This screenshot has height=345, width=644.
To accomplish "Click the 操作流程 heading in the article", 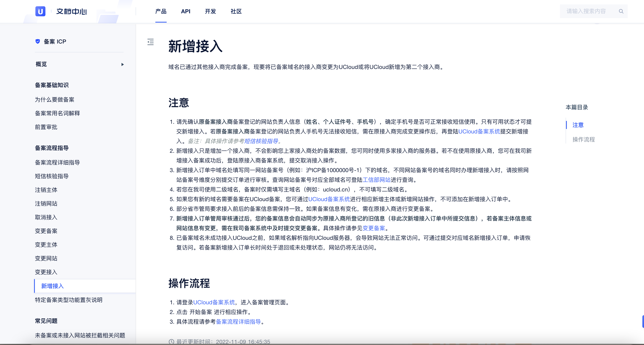I will tap(189, 284).
